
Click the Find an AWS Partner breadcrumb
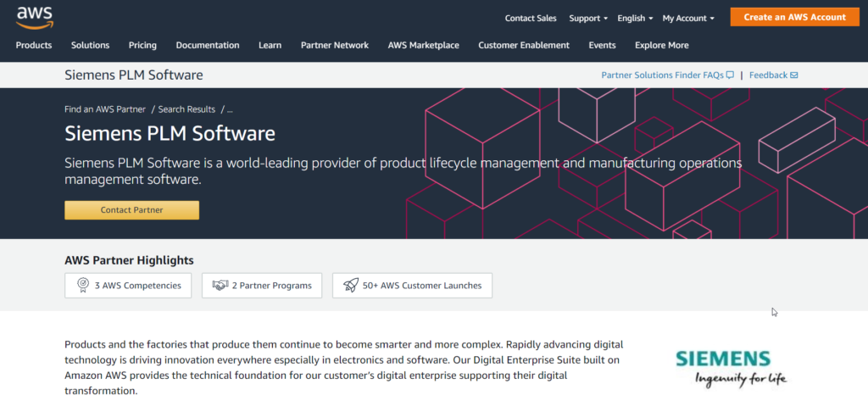[105, 109]
